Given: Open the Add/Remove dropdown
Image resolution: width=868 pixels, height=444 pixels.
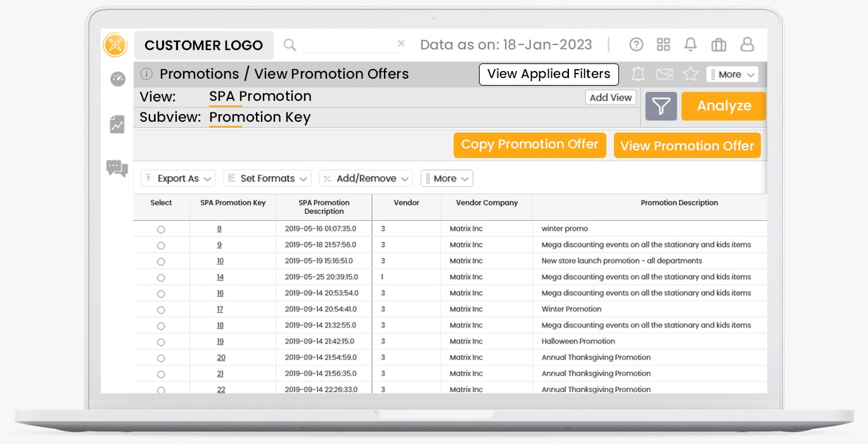Looking at the screenshot, I should (x=366, y=178).
